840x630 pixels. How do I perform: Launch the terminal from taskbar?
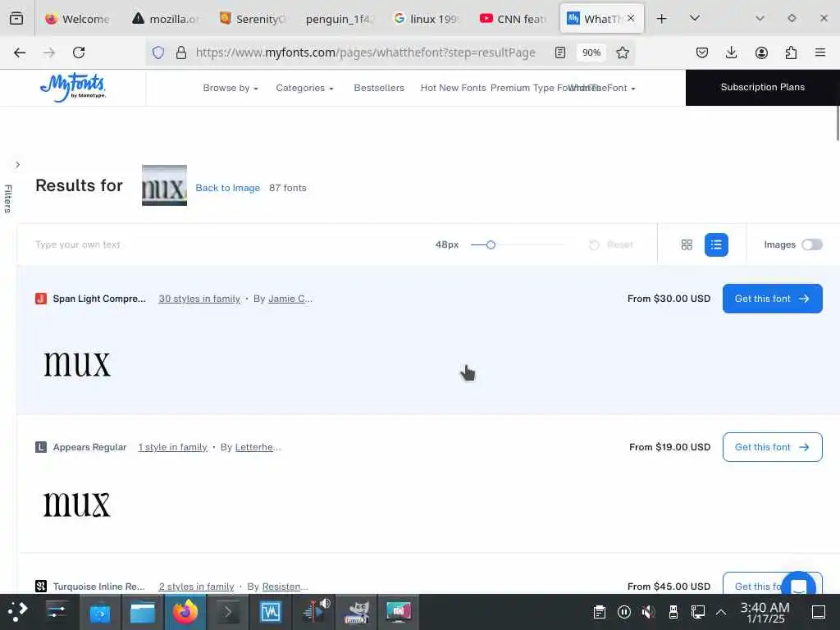click(x=228, y=612)
